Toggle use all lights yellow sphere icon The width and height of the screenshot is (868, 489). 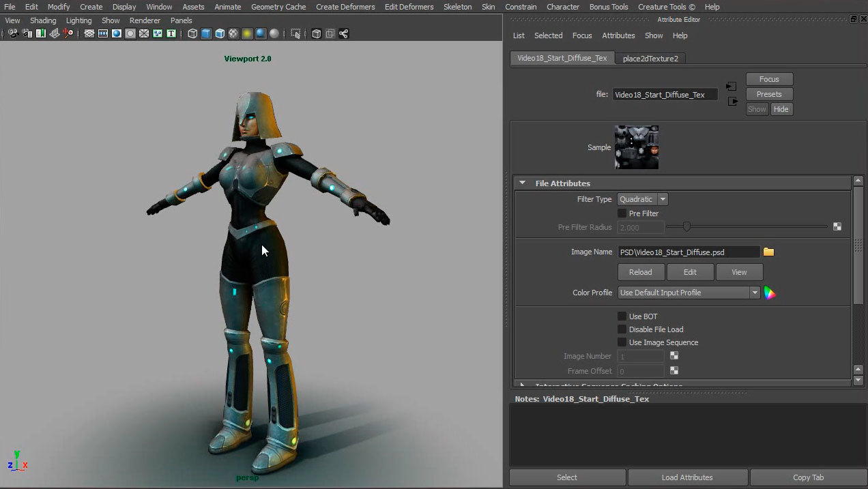pyautogui.click(x=247, y=33)
